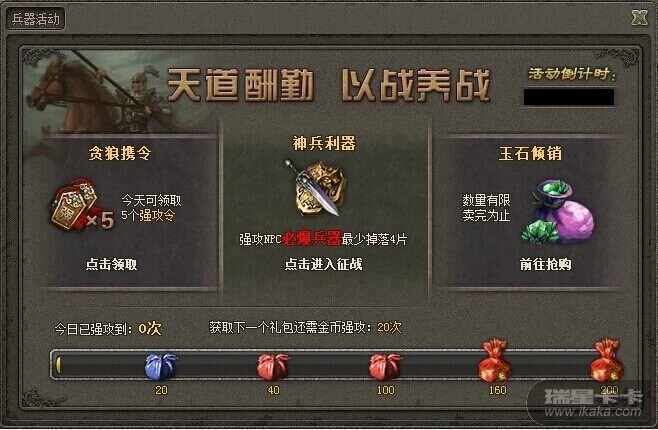The image size is (658, 430).
Task: Click the purple jade pouch icon
Action: 559,212
